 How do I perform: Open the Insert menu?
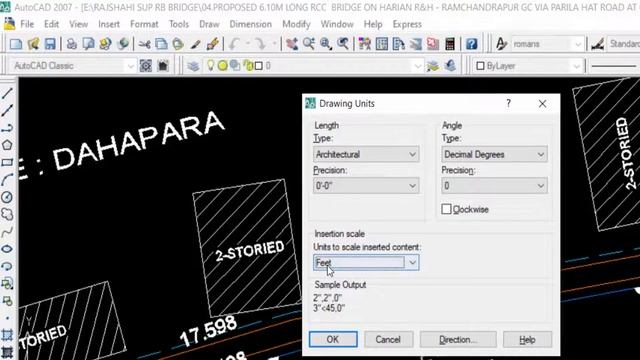109,24
